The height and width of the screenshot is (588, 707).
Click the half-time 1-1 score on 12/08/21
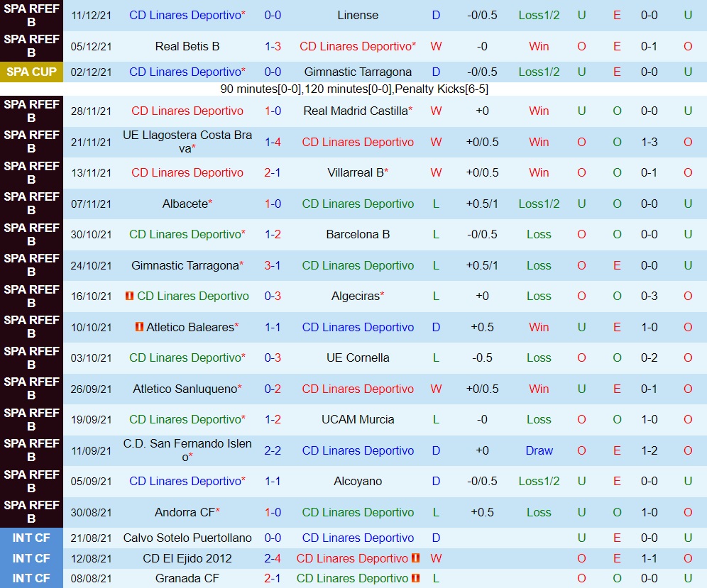pyautogui.click(x=649, y=559)
